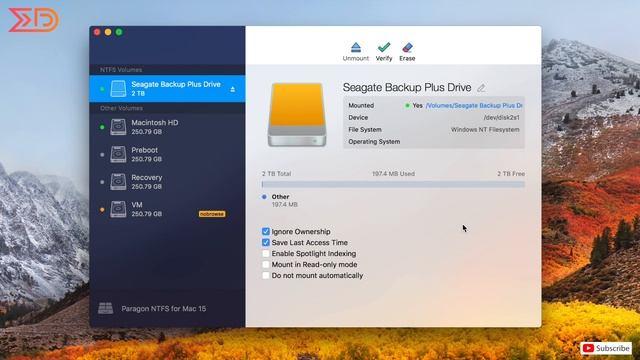The width and height of the screenshot is (640, 360).
Task: Select the Recovery volume
Action: click(167, 182)
